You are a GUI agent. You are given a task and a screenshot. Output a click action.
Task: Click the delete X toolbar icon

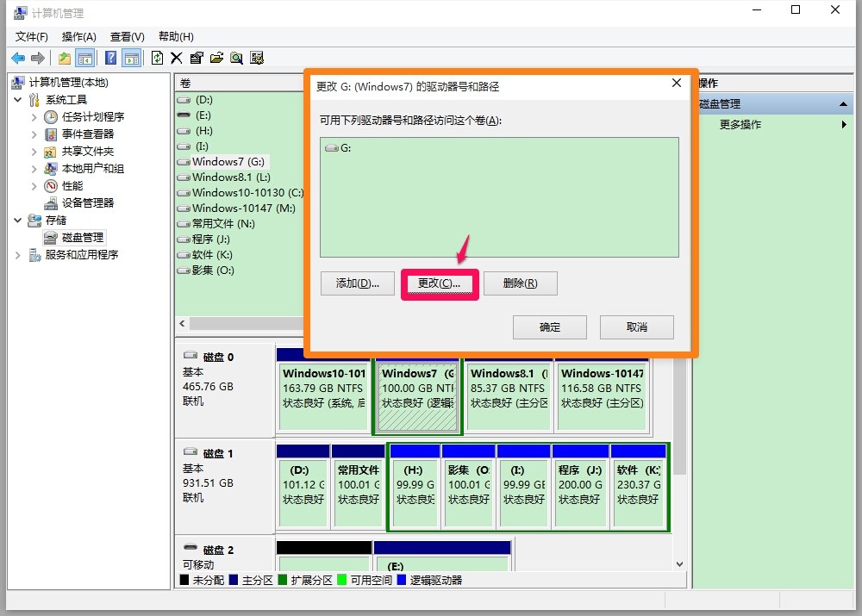[x=177, y=58]
